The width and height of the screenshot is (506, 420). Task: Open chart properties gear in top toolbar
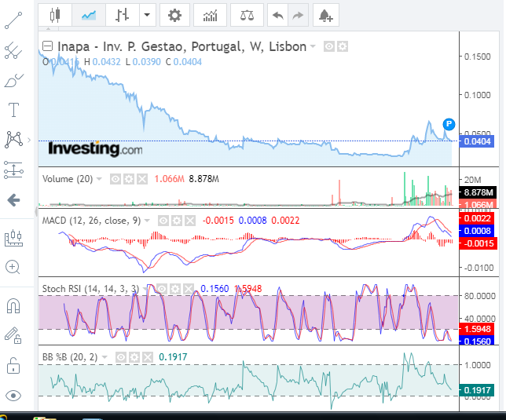click(x=174, y=15)
